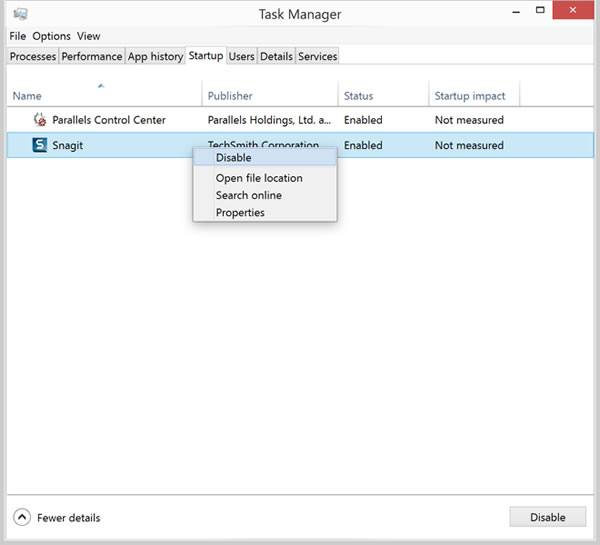Minimize the Task Manager window
Image resolution: width=600 pixels, height=545 pixels.
click(516, 11)
